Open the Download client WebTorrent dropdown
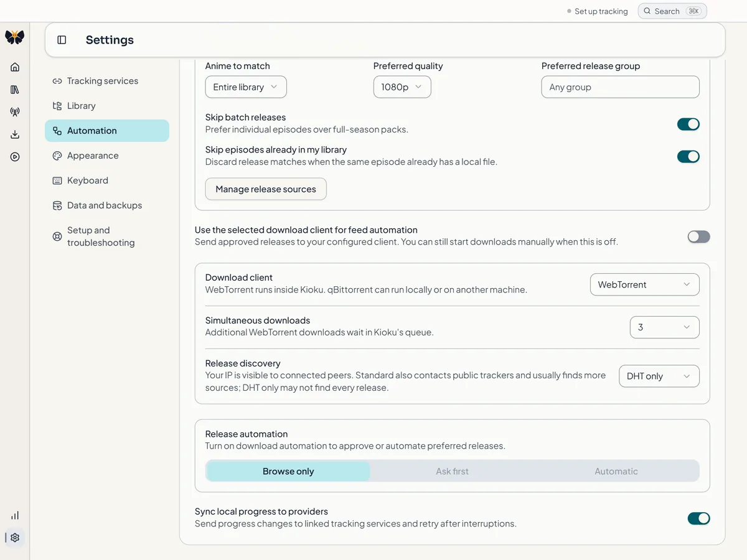Image resolution: width=747 pixels, height=560 pixels. [645, 284]
